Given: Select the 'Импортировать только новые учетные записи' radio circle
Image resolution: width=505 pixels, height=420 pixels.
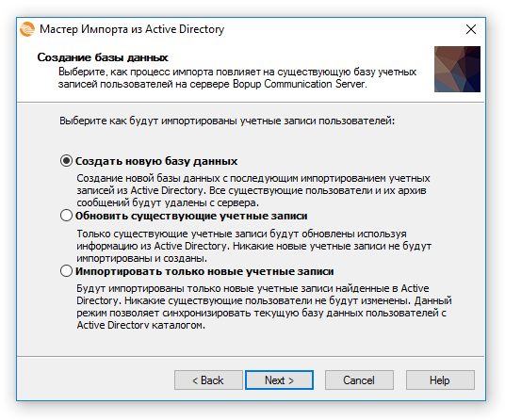Looking at the screenshot, I should coord(66,271).
